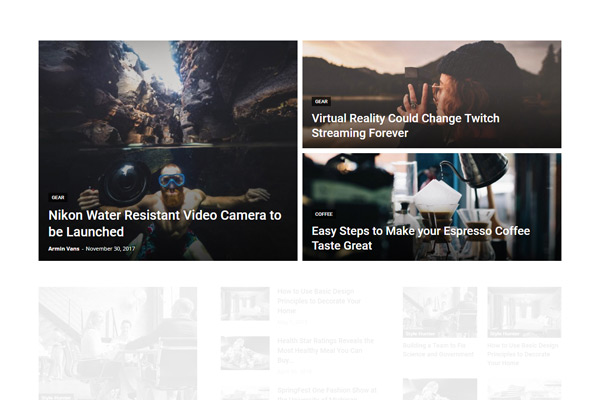The width and height of the screenshot is (600, 400).
Task: Open Building a Team article link
Action: [438, 348]
